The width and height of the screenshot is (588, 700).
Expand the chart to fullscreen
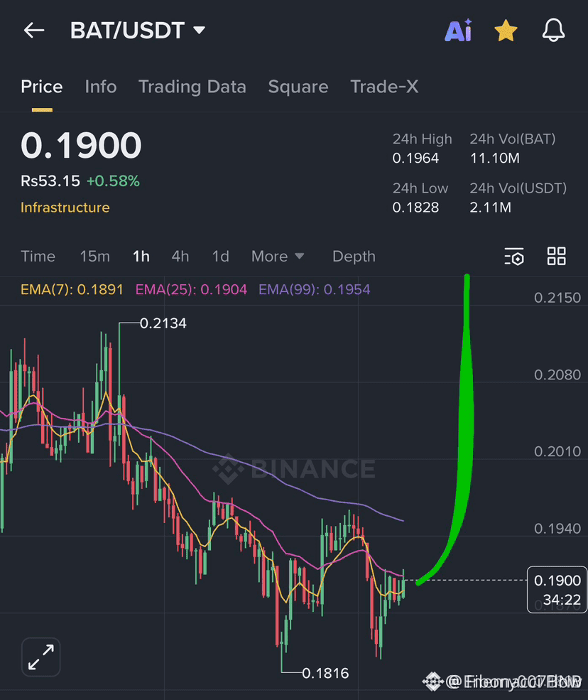tap(40, 657)
